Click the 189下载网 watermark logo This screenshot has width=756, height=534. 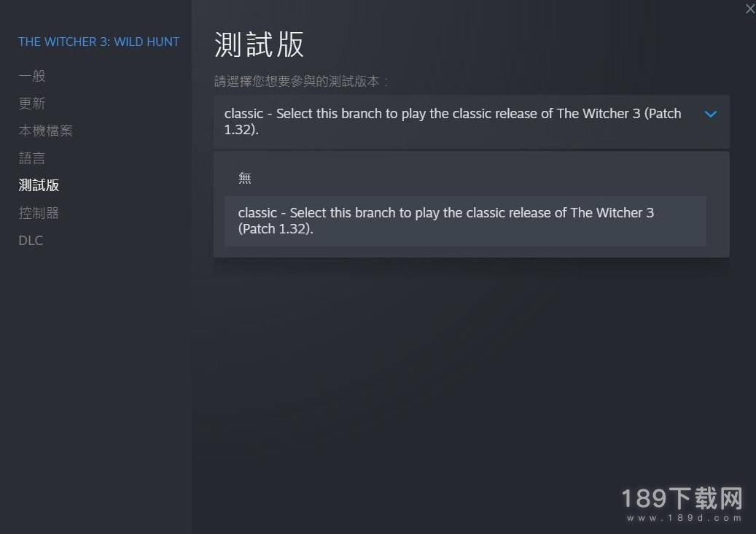[682, 498]
